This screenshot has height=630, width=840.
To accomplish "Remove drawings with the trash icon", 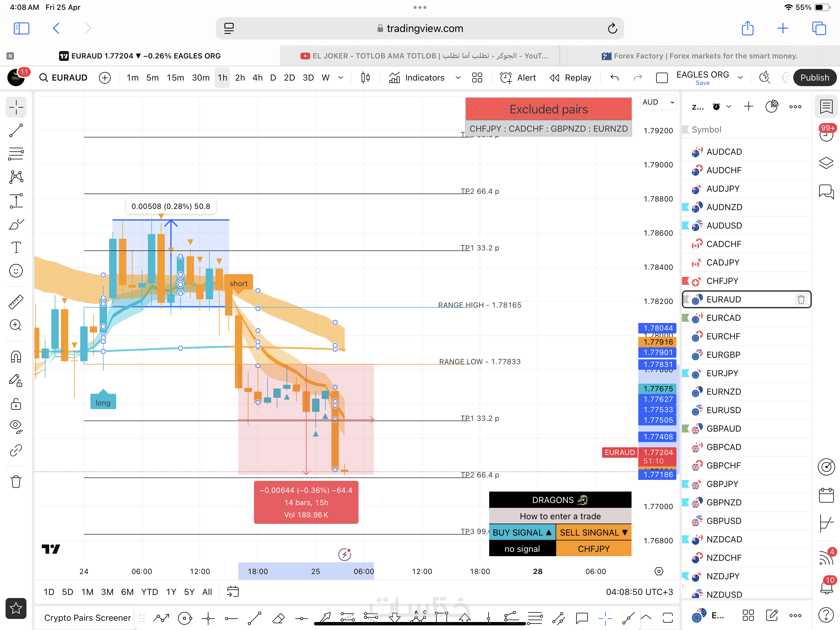I will point(16,481).
